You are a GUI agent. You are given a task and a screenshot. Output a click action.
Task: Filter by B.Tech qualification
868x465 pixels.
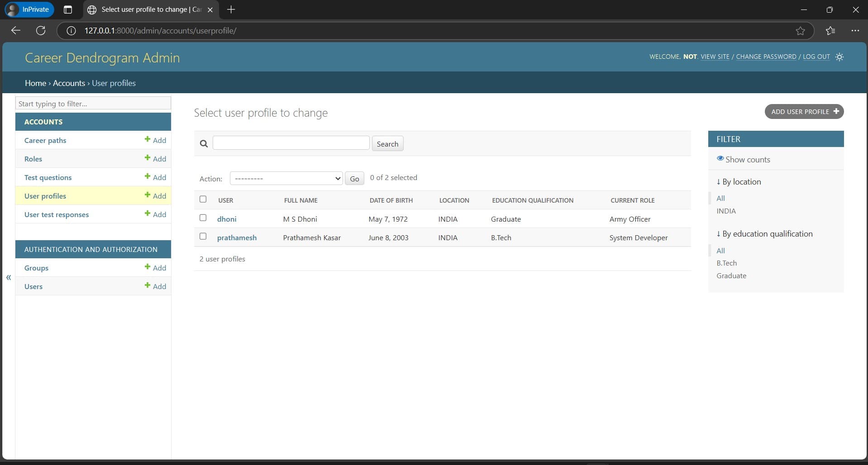pos(726,263)
